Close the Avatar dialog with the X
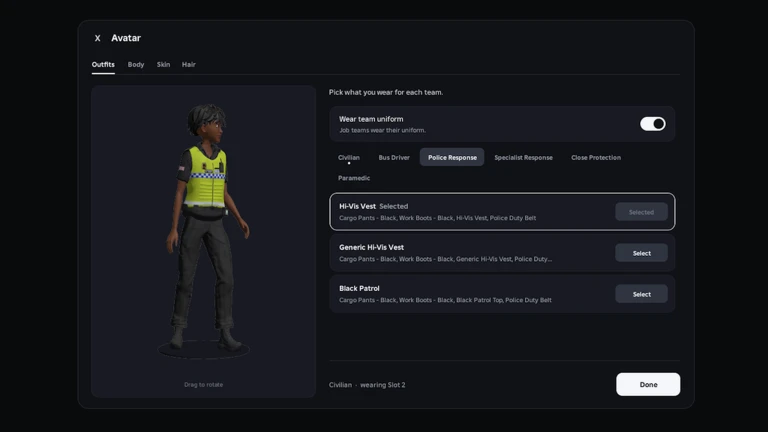The height and width of the screenshot is (432, 768). click(x=97, y=38)
